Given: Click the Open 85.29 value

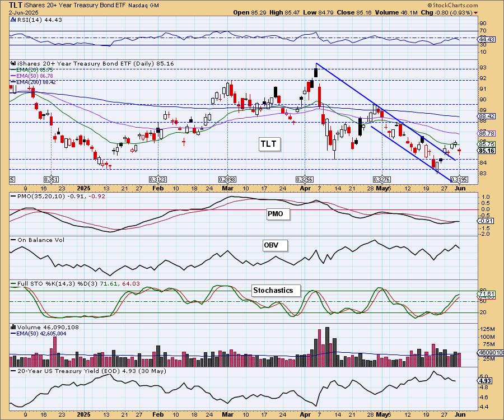Looking at the screenshot, I should [x=249, y=12].
